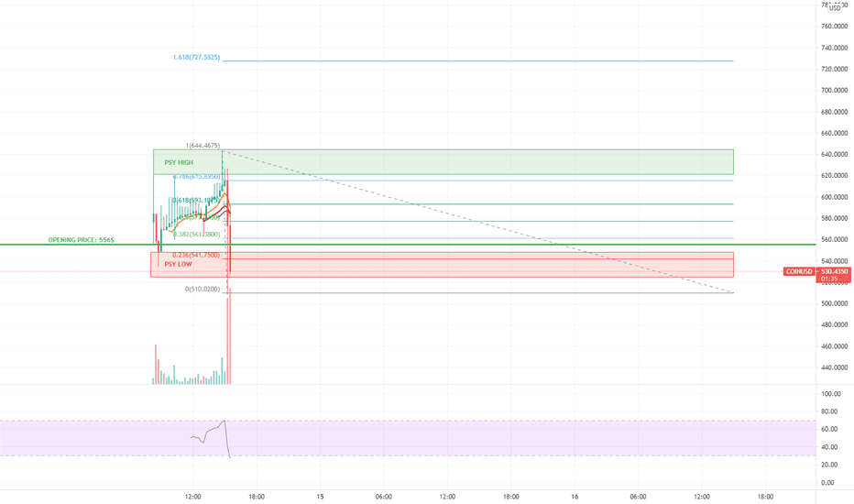
Task: Click the 60.00 RSI scale value
Action: 829,430
